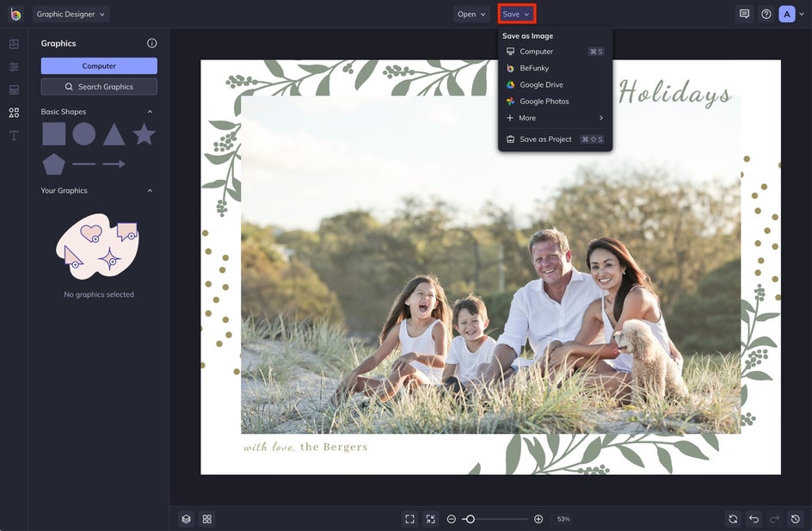The height and width of the screenshot is (531, 812).
Task: Open the Templates sidebar icon
Action: (14, 90)
